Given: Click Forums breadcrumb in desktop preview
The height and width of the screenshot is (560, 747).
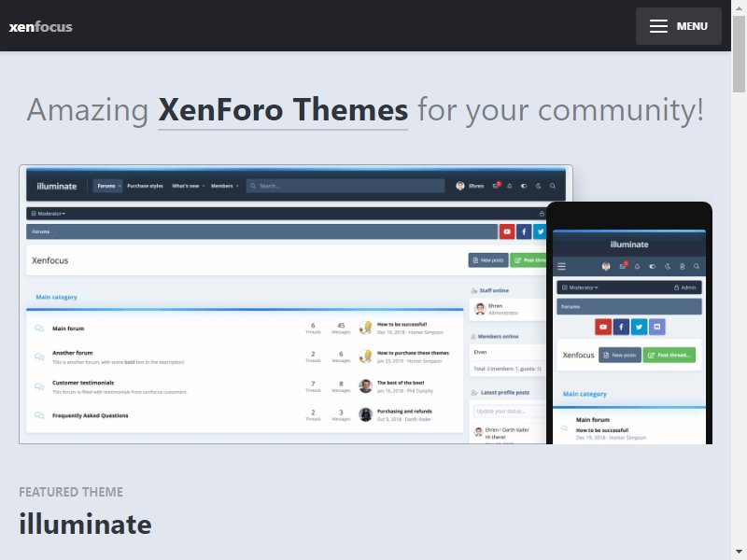Looking at the screenshot, I should point(41,231).
